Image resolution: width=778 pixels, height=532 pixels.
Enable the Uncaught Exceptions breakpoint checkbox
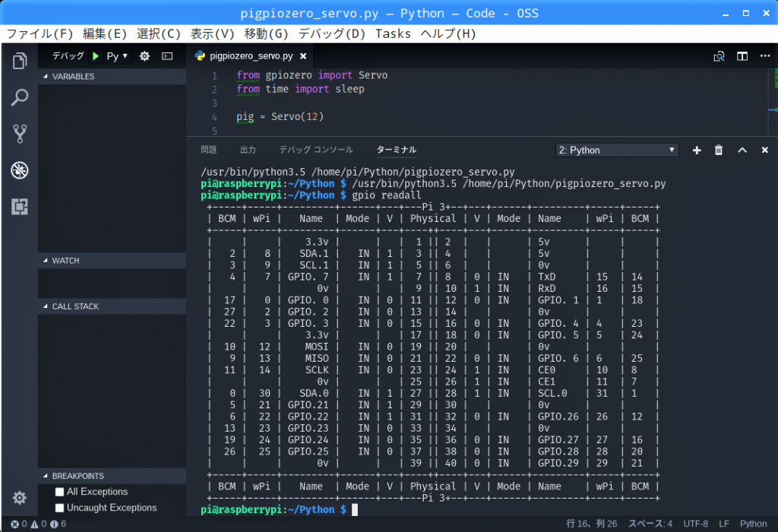[x=59, y=508]
